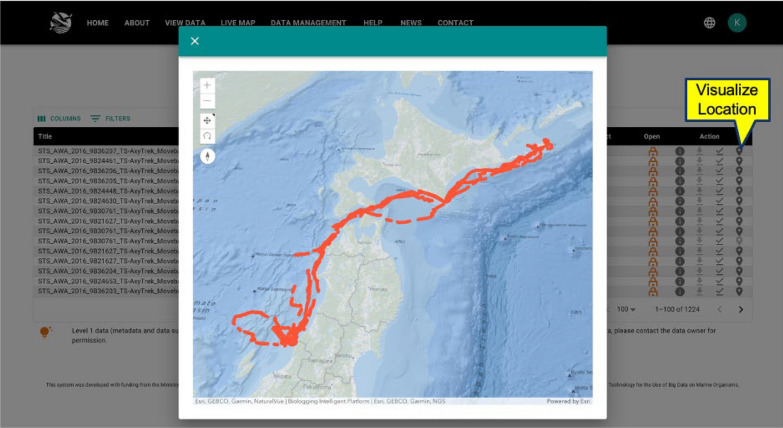Open the language globe icon
This screenshot has width=783, height=428.
[x=709, y=22]
